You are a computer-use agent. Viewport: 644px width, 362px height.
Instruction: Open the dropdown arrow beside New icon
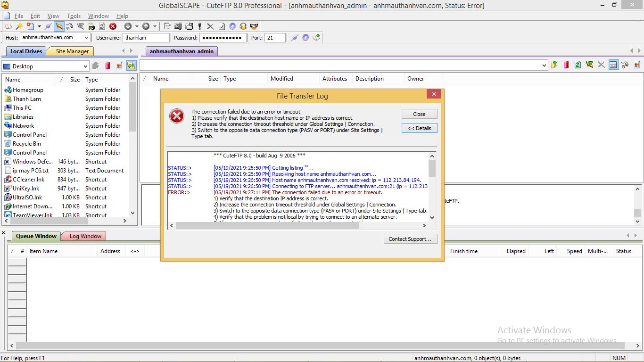(39, 26)
